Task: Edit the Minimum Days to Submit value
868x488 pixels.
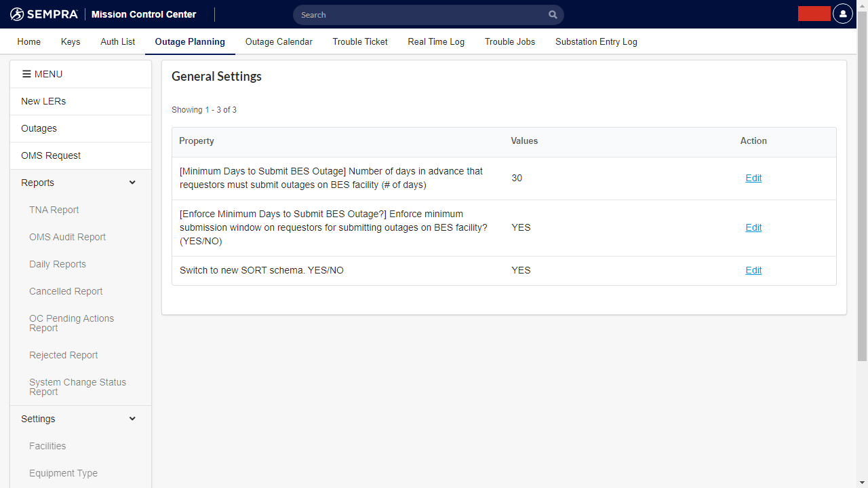Action: click(x=753, y=178)
